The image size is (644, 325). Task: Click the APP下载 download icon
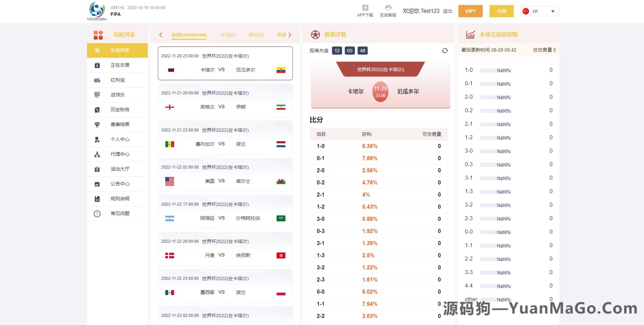click(x=364, y=8)
